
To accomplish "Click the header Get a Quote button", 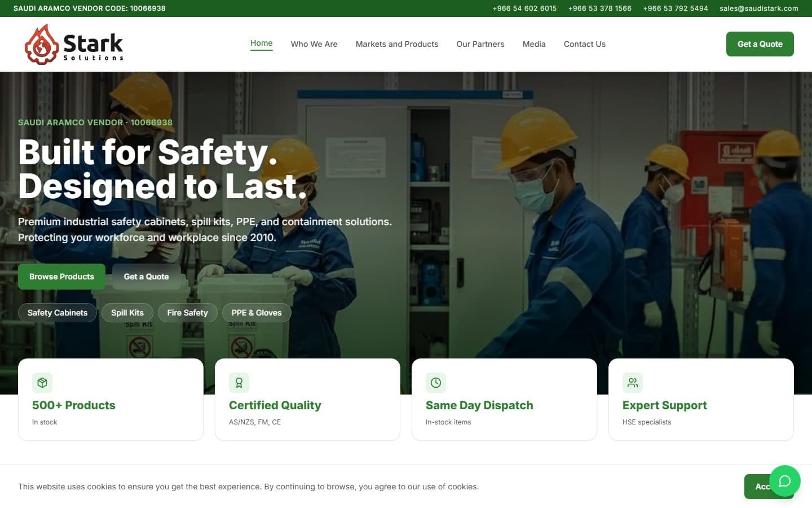I will pos(760,44).
